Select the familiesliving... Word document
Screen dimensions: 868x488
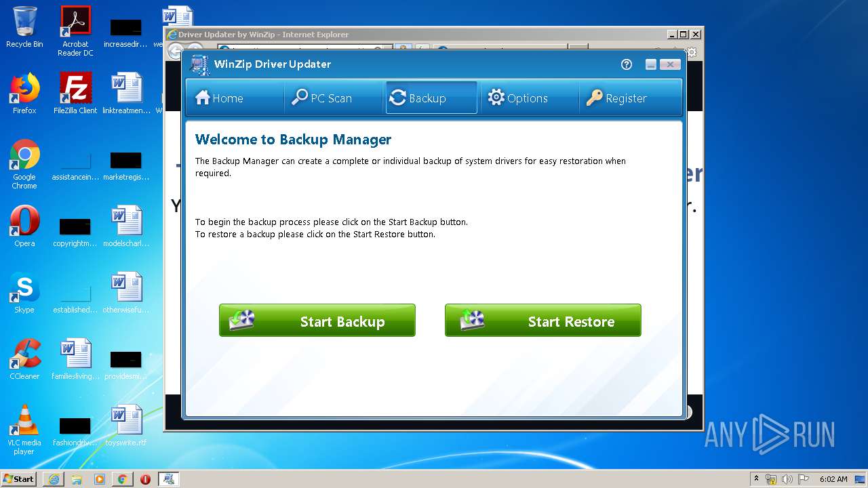pos(75,359)
